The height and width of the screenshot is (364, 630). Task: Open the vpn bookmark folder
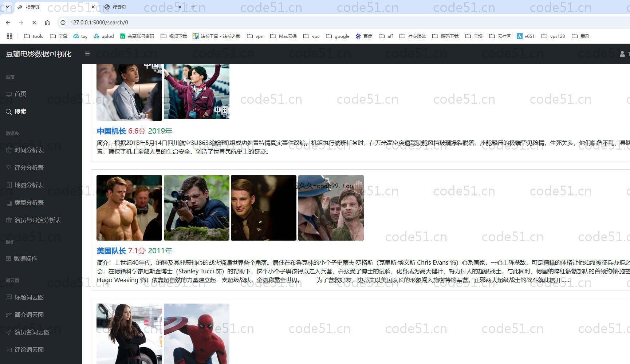click(255, 36)
